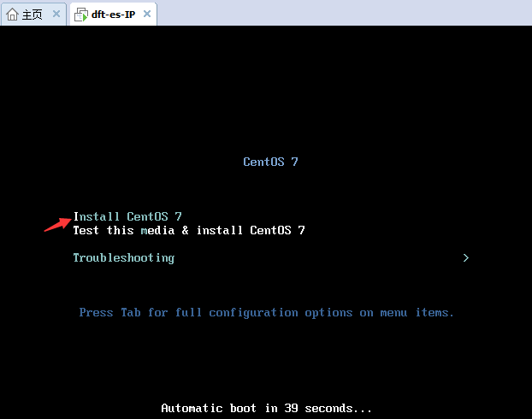Screen dimensions: 532x419
Task: Click the CentOS 7 title text
Action: tap(270, 162)
